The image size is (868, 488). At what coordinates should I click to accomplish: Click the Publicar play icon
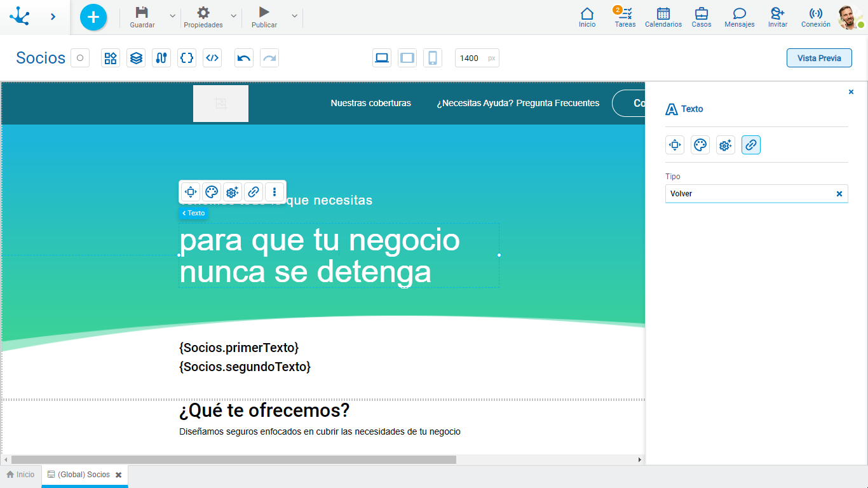point(264,12)
